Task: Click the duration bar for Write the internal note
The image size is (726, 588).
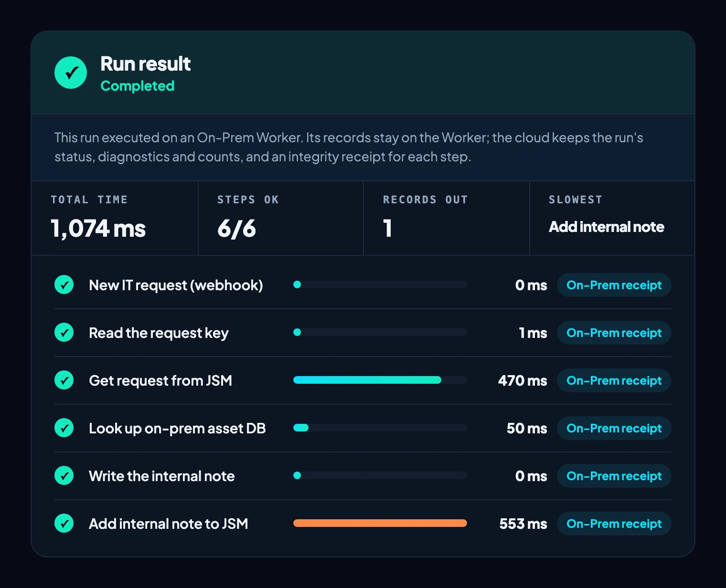Action: [380, 475]
